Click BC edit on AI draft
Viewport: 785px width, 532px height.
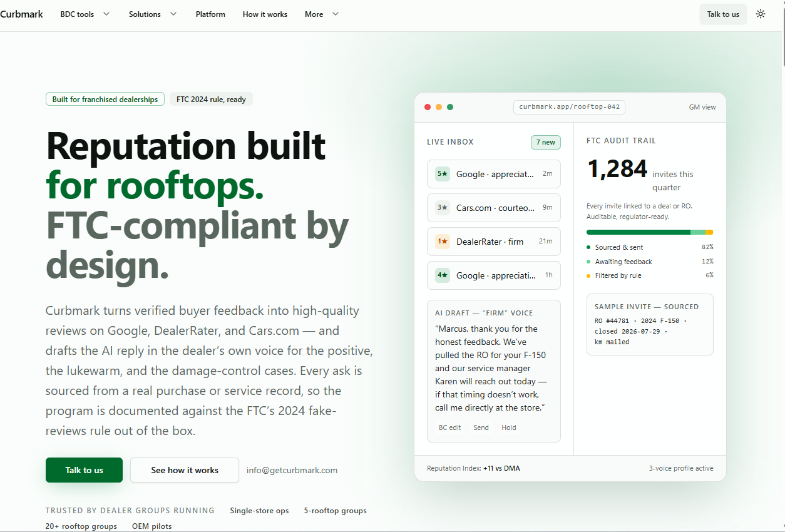tap(449, 427)
